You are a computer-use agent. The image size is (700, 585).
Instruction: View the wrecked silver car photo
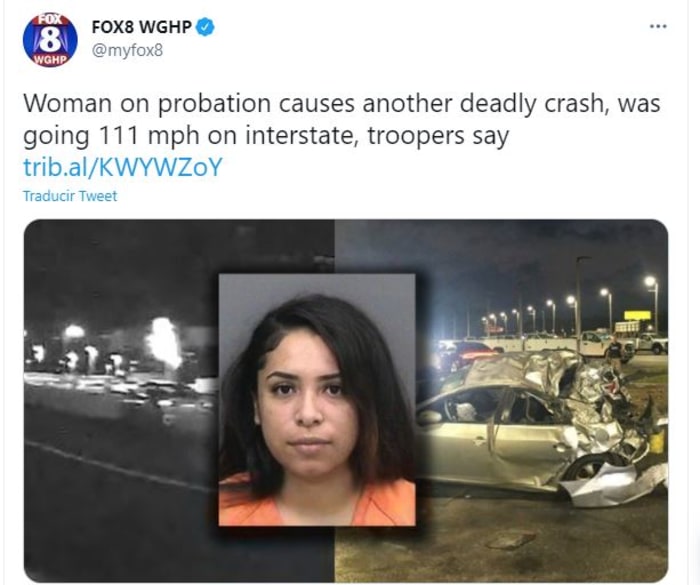click(542, 424)
